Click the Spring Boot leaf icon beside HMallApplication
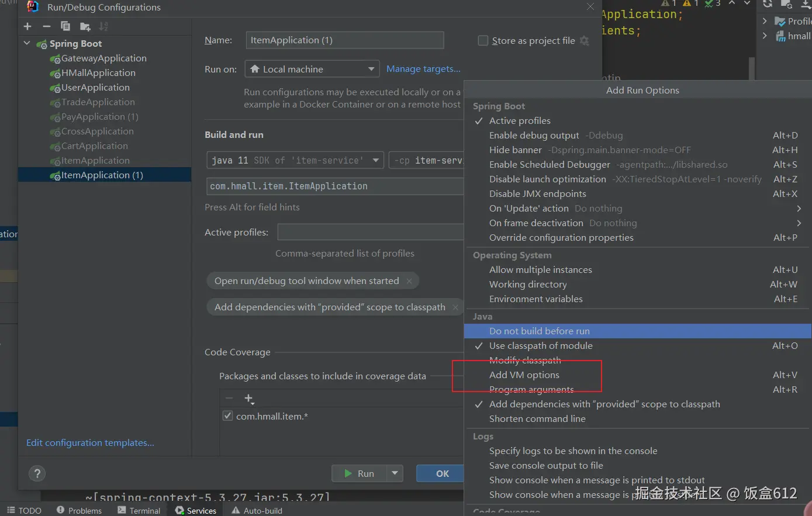This screenshot has width=812, height=516. pos(56,74)
